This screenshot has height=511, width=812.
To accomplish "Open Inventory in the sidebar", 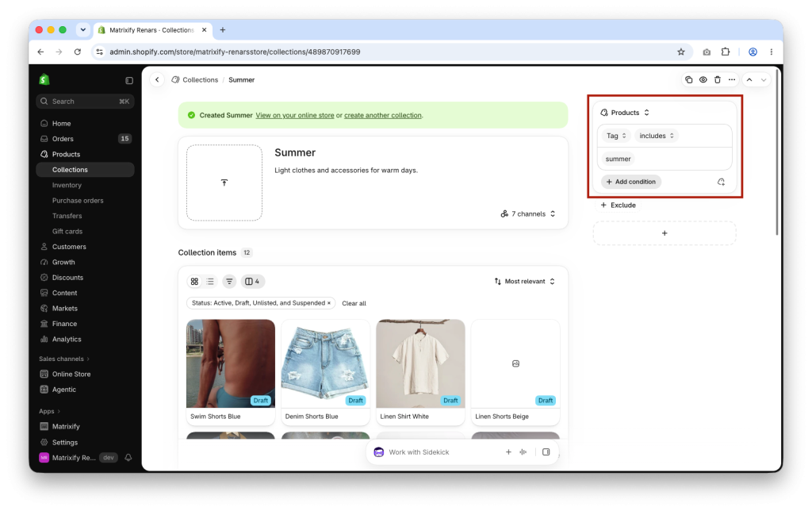I will tap(67, 185).
